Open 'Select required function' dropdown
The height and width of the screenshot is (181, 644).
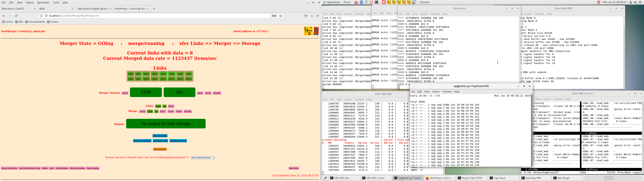click(x=203, y=158)
